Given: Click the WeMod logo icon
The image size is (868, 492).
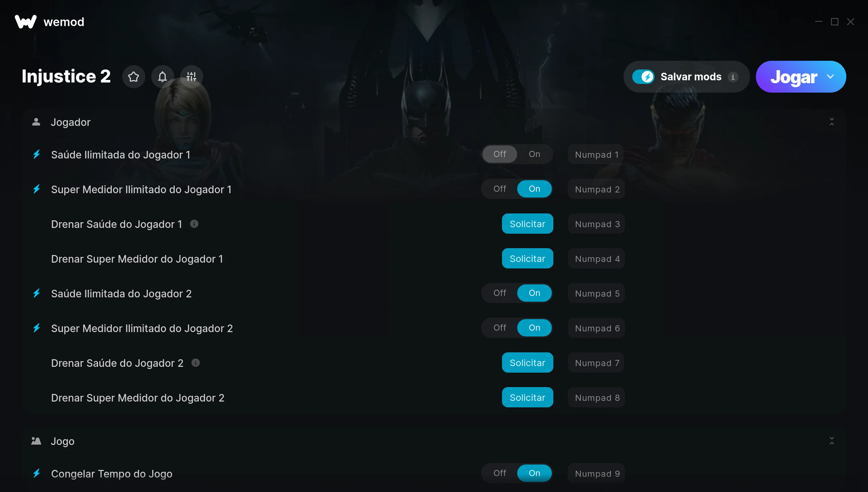Looking at the screenshot, I should click(26, 22).
